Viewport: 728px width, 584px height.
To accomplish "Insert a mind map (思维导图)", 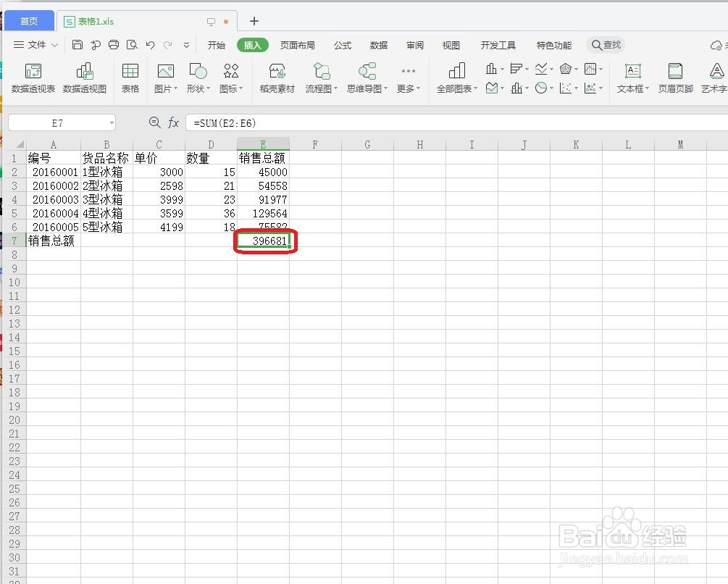I will click(367, 78).
